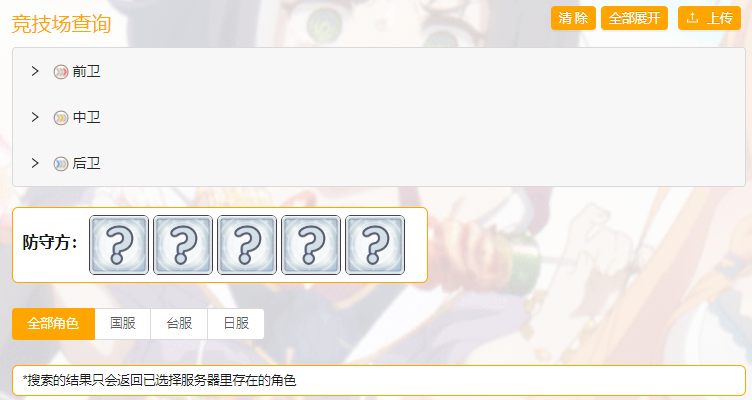Select the second empty defender slot

tap(183, 245)
